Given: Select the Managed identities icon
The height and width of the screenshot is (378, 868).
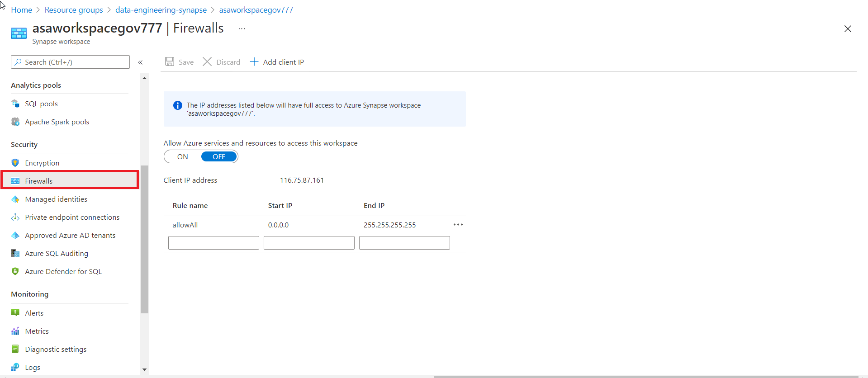Looking at the screenshot, I should pos(15,199).
